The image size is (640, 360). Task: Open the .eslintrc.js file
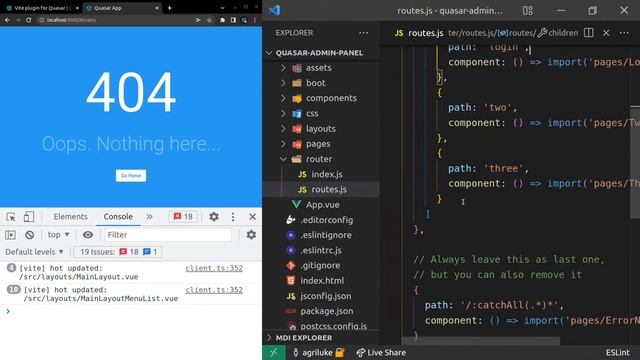tap(321, 250)
